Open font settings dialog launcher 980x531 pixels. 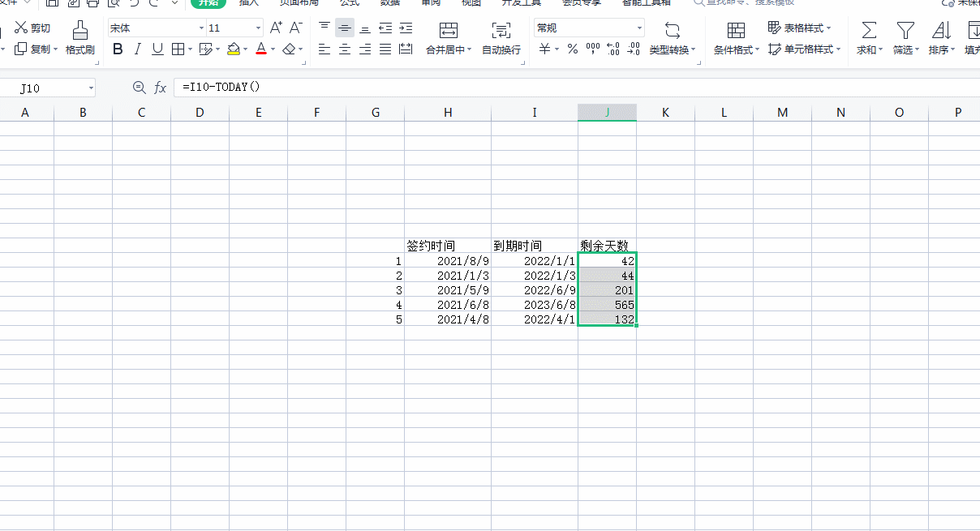(x=304, y=63)
